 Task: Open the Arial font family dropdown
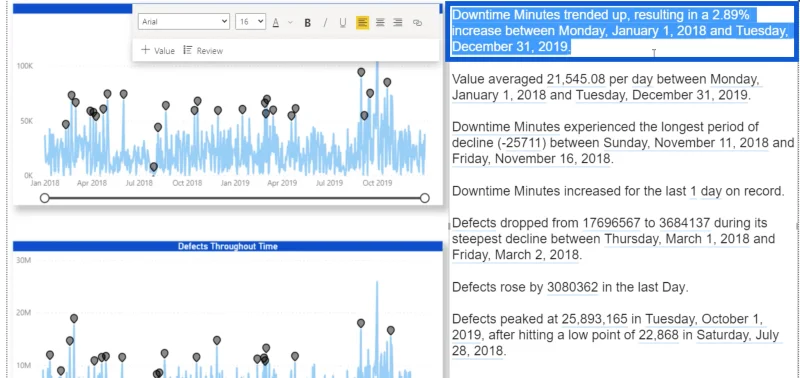tap(184, 21)
